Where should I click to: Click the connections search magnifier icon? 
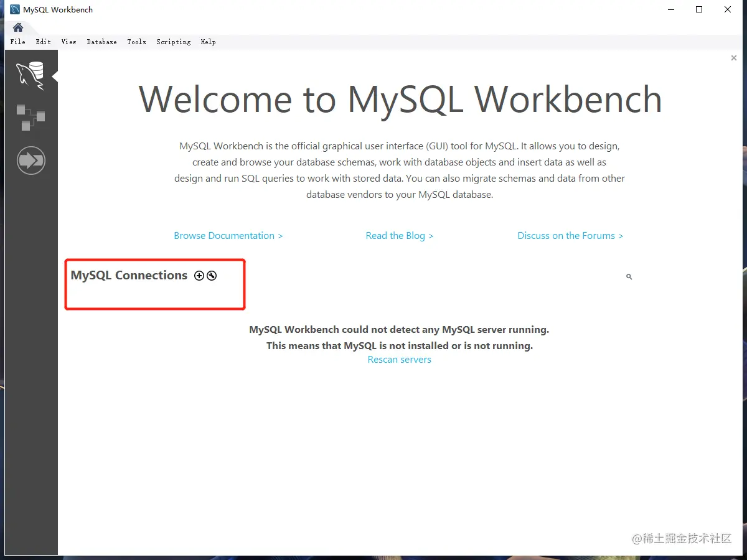[629, 276]
